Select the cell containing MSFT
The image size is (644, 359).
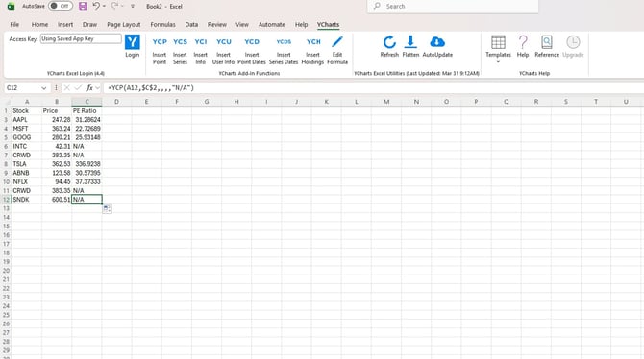point(27,129)
